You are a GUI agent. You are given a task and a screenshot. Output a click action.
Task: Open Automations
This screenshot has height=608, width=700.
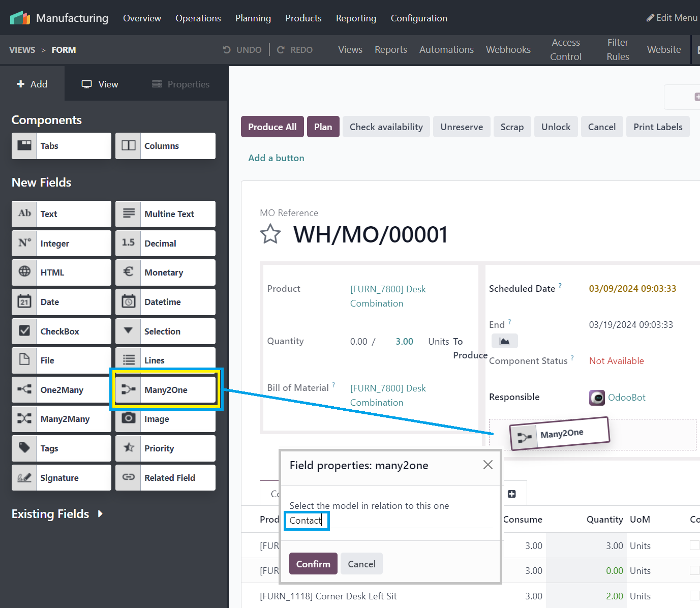[446, 50]
